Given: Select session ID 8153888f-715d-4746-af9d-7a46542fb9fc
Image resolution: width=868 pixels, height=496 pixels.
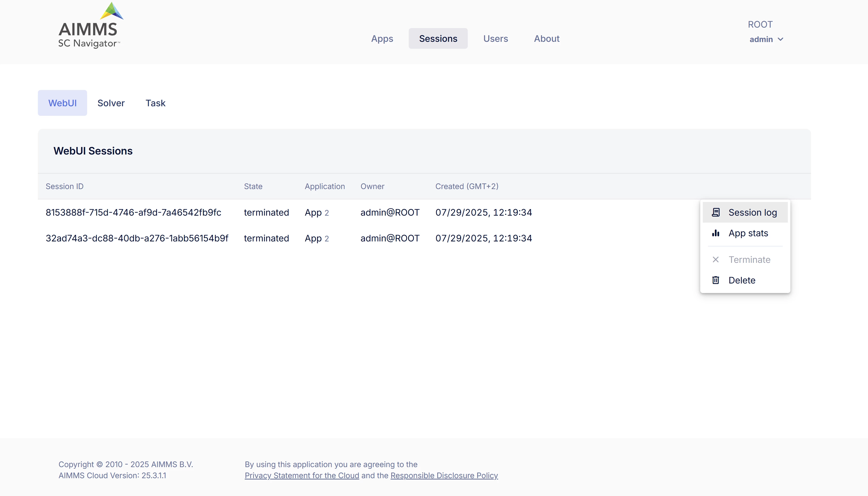Looking at the screenshot, I should point(133,212).
